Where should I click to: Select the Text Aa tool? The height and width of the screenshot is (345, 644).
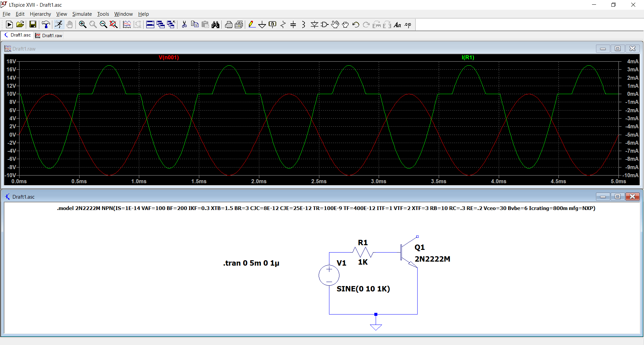397,24
